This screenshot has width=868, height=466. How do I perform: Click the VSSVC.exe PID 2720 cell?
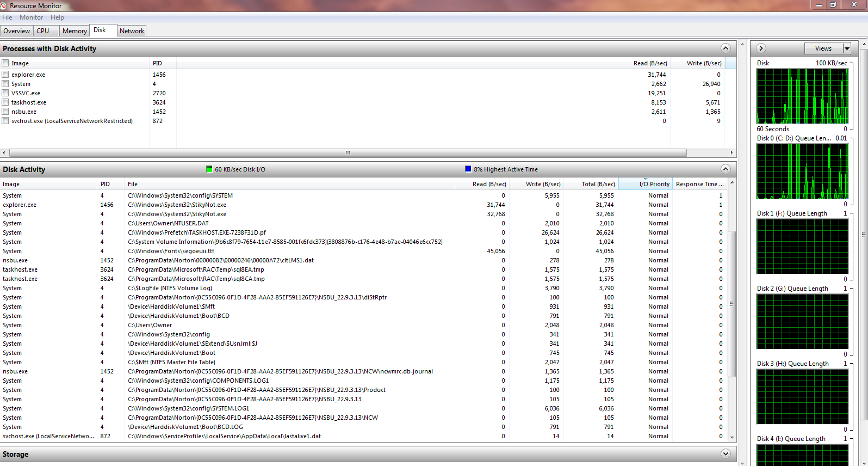159,93
